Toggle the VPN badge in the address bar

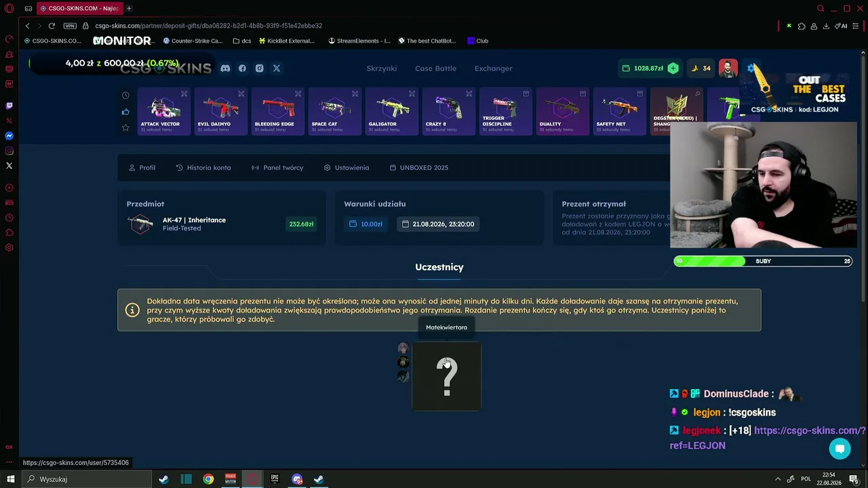click(x=70, y=26)
